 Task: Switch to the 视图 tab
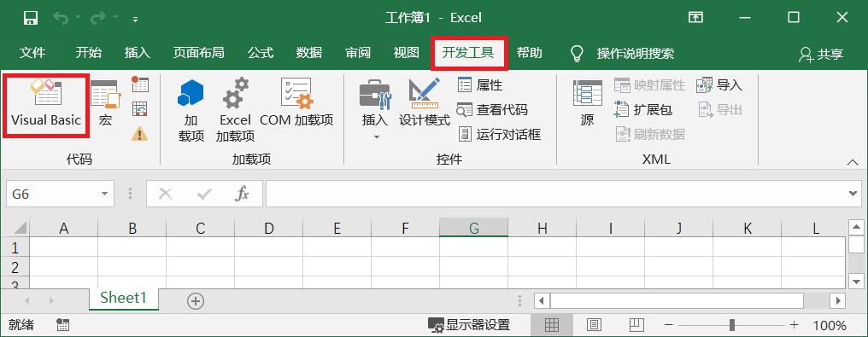point(407,53)
